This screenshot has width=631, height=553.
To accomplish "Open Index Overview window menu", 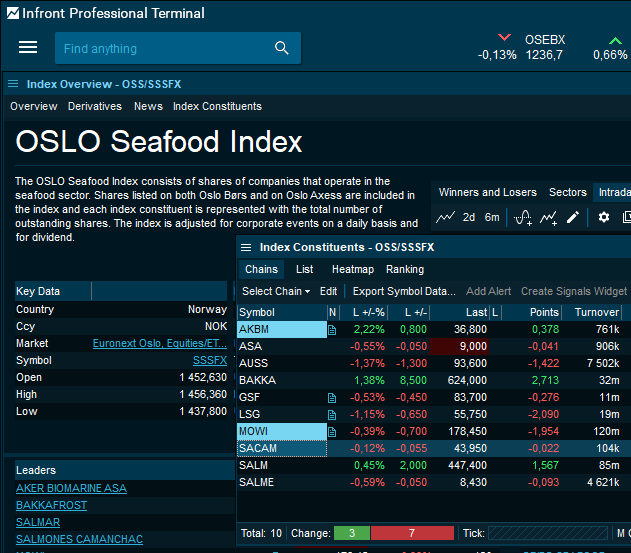I will tap(14, 84).
